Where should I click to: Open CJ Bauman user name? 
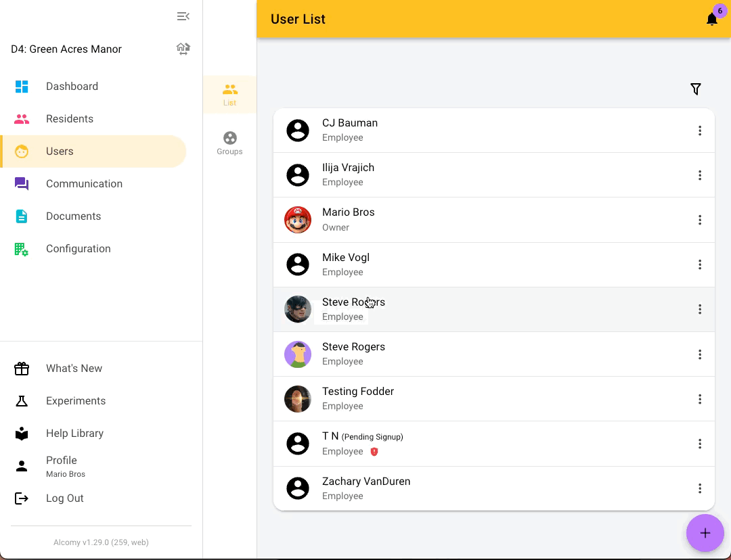click(x=350, y=123)
